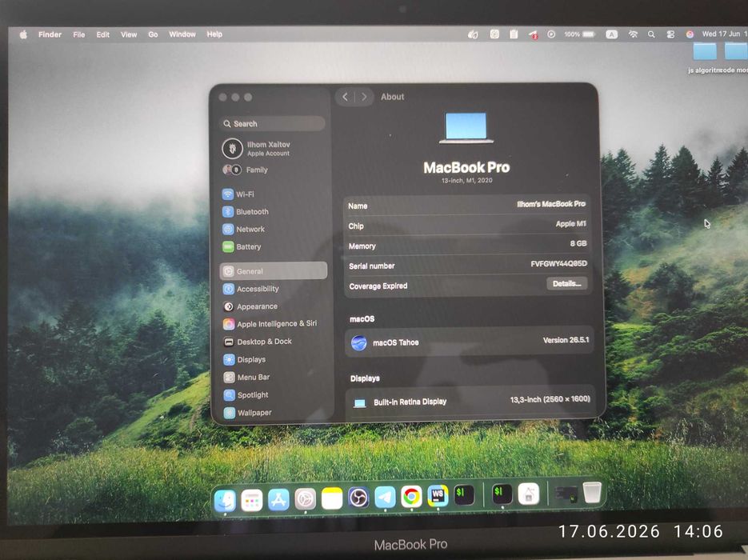Viewport: 748px width, 560px height.
Task: Open Battery settings in the sidebar
Action: [242, 247]
